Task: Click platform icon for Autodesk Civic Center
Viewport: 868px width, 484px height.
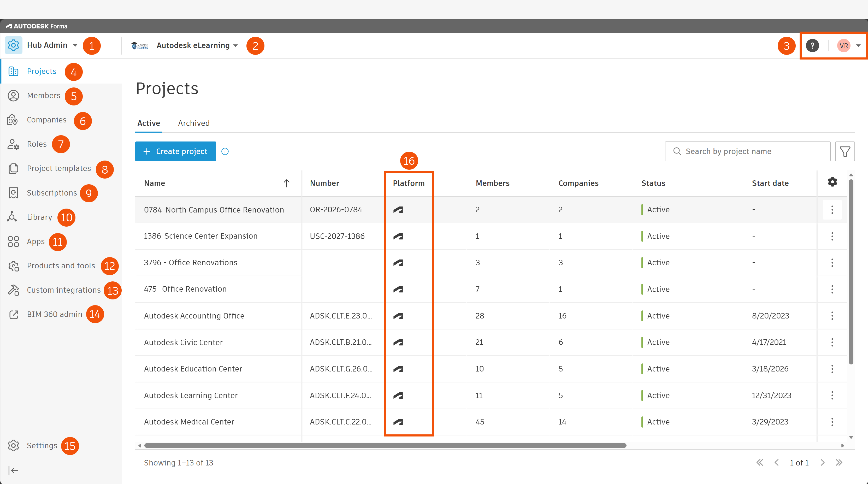Action: coord(398,343)
